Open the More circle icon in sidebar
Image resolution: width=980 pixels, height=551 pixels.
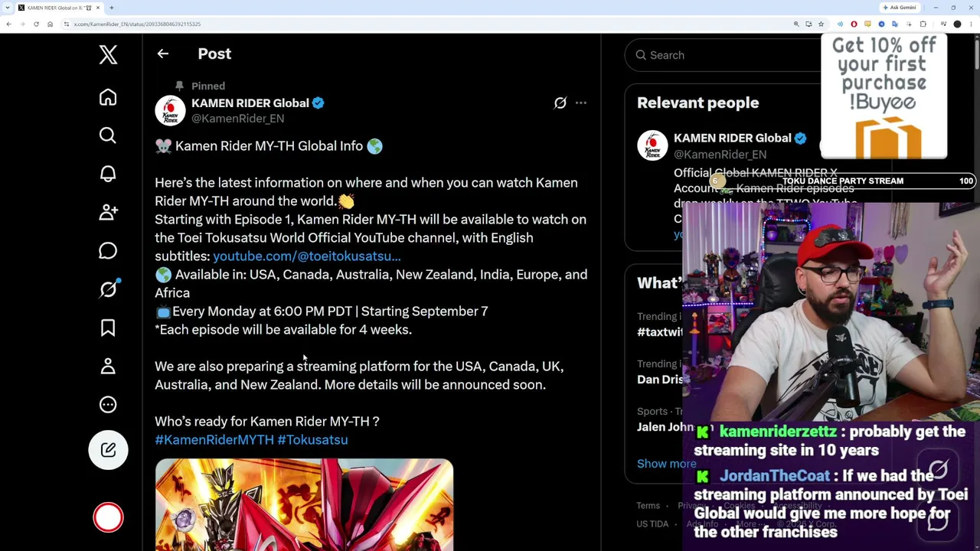pos(108,404)
